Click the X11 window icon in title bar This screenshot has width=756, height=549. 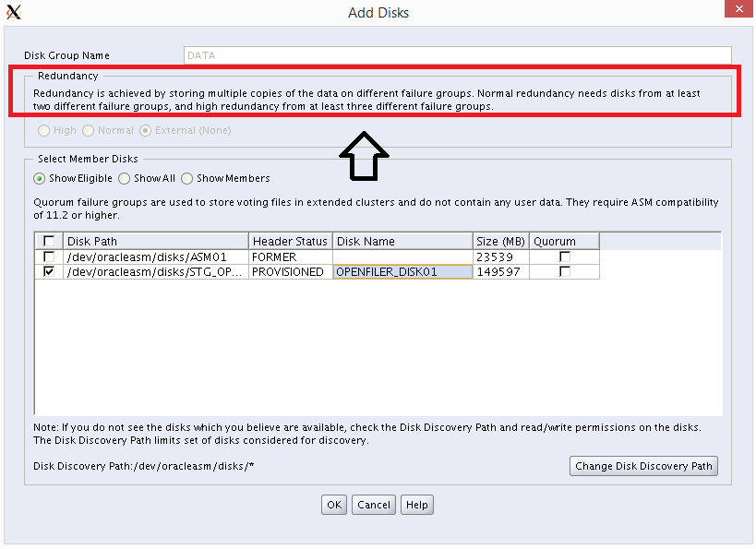click(14, 12)
